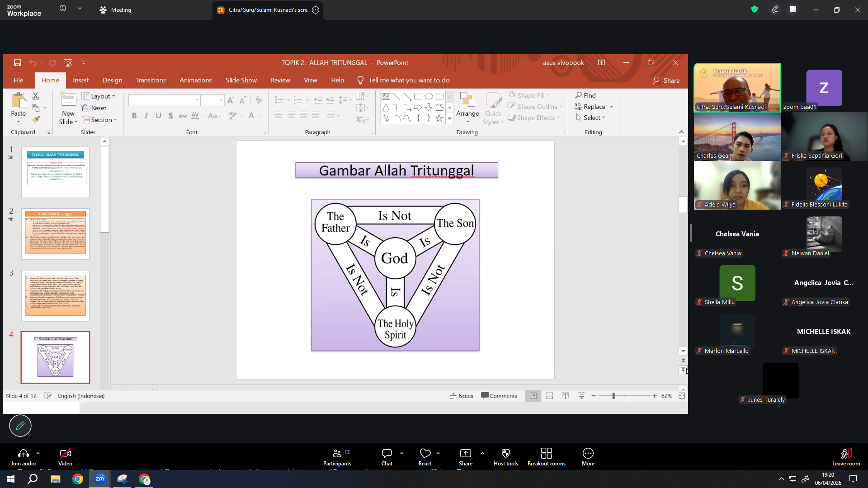
Task: Select the rectangle shape in the shapes gallery
Action: pos(418,96)
